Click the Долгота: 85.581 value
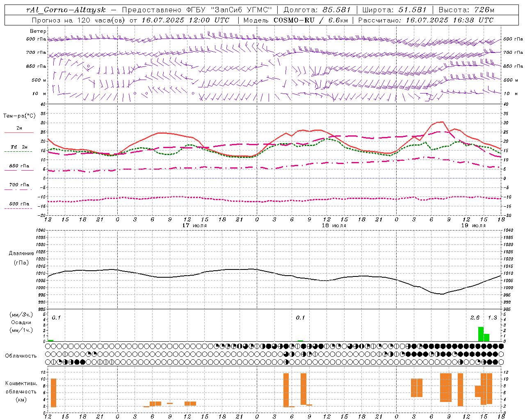The width and height of the screenshot is (525, 420). pyautogui.click(x=317, y=10)
